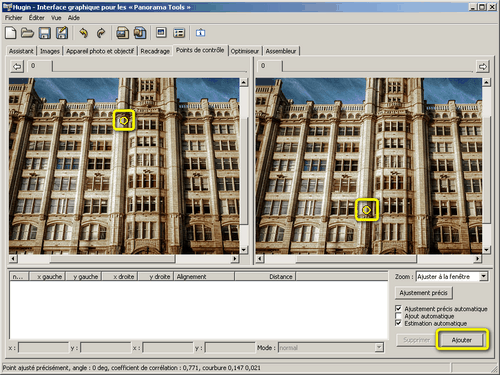Uncheck the Estimation automatique checkbox

coord(398,323)
